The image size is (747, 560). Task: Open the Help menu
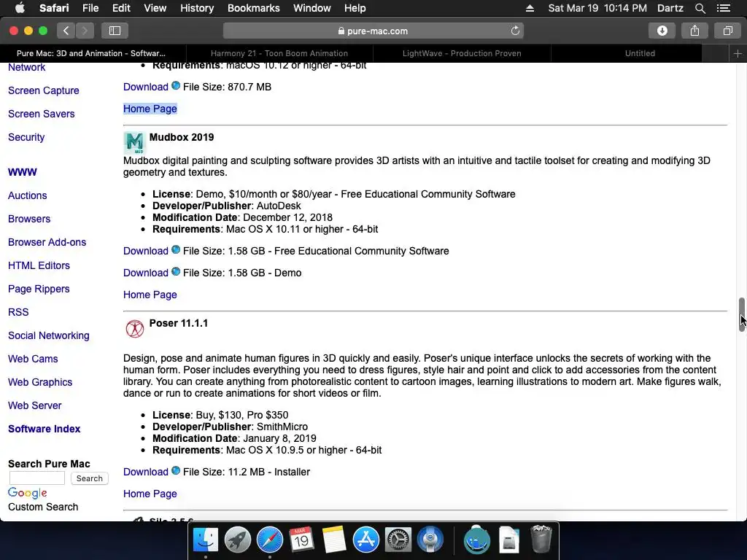pos(355,8)
